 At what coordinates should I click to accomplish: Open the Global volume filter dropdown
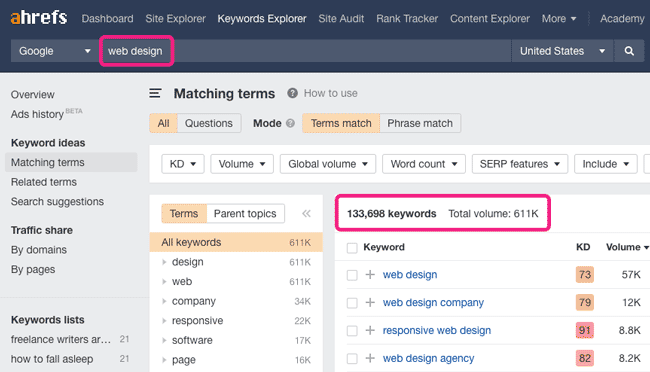[327, 164]
